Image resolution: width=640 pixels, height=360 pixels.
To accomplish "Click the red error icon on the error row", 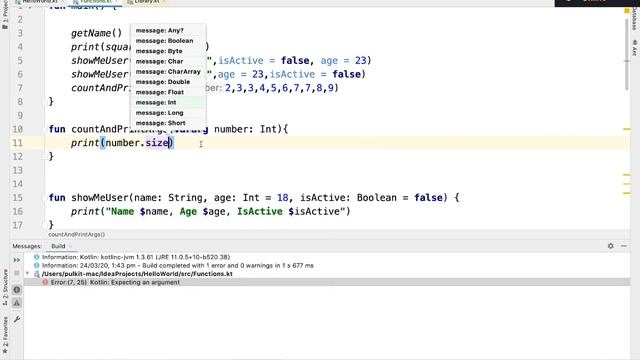I will click(x=45, y=282).
